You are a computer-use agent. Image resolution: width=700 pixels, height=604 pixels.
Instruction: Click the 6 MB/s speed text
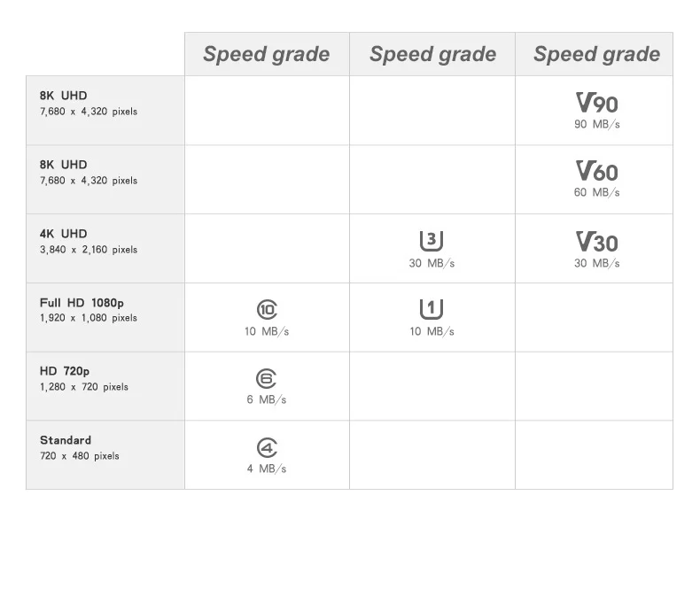(x=267, y=399)
